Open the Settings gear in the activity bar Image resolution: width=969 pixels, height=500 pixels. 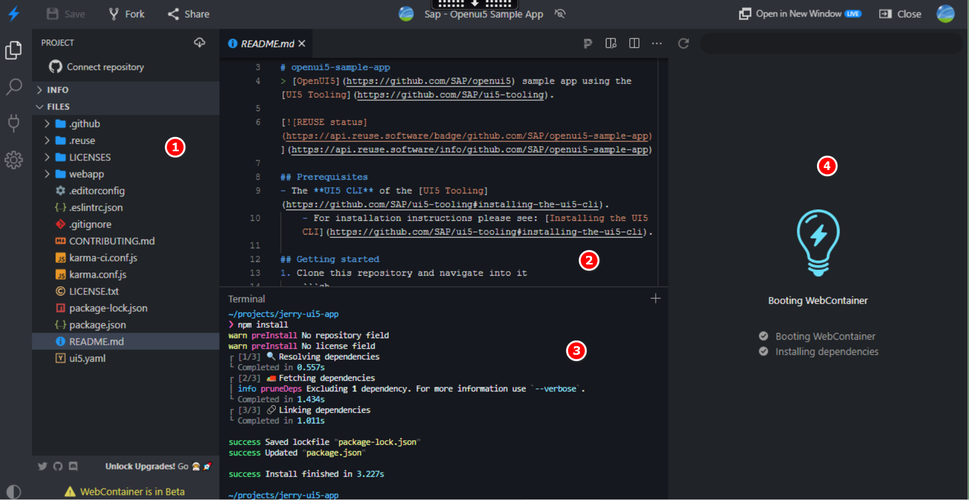14,160
